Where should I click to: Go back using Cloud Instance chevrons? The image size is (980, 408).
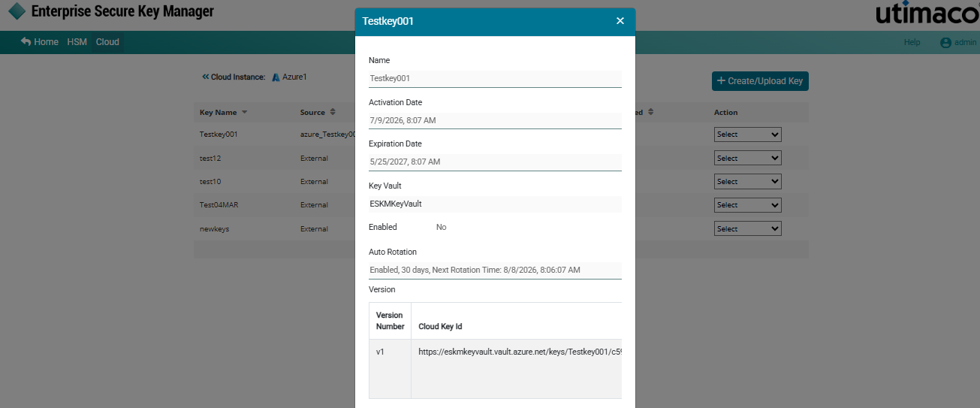coord(206,77)
